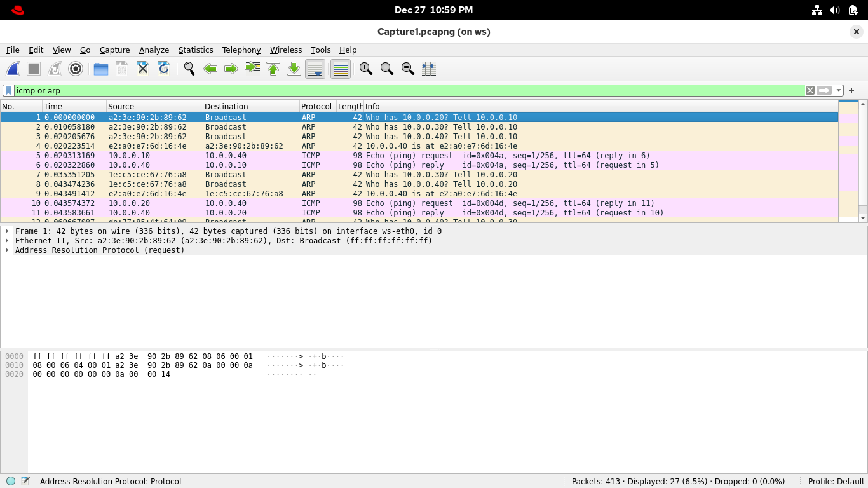
Task: Toggle packet list colorization
Action: tap(341, 69)
